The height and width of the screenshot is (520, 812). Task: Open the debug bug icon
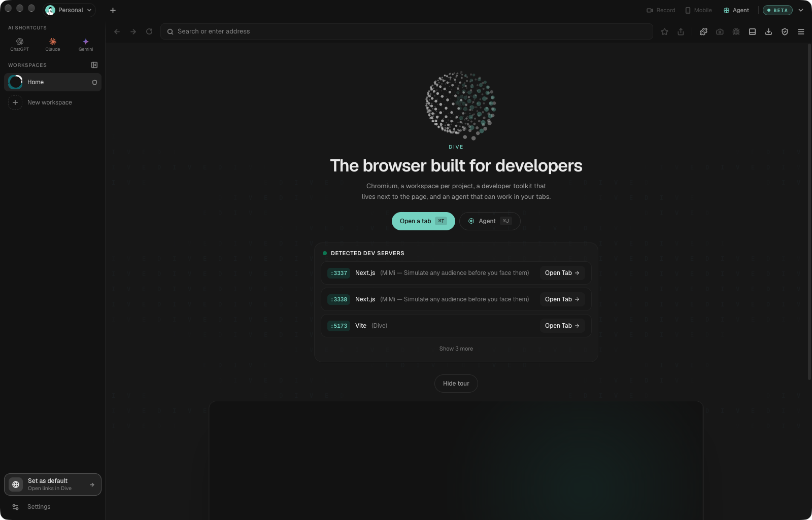[736, 31]
